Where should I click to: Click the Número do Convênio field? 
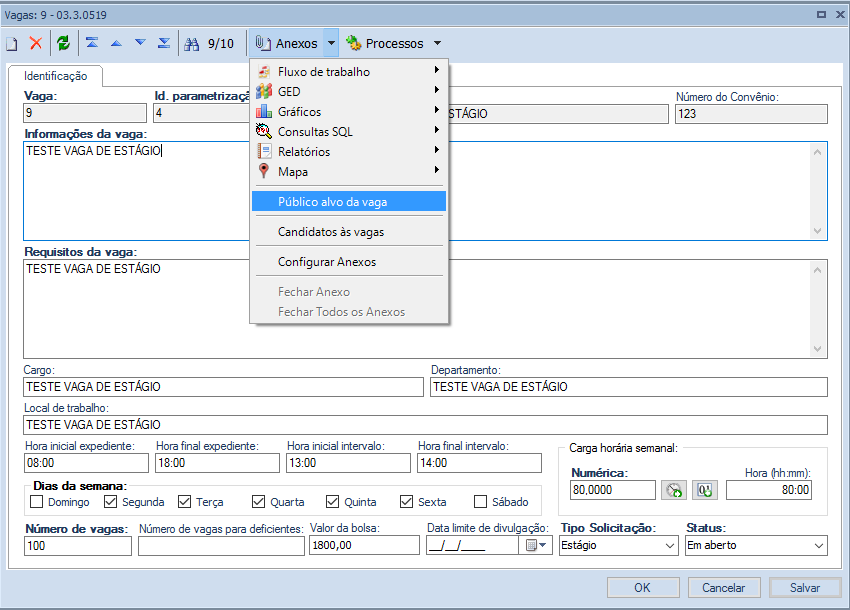(x=751, y=114)
